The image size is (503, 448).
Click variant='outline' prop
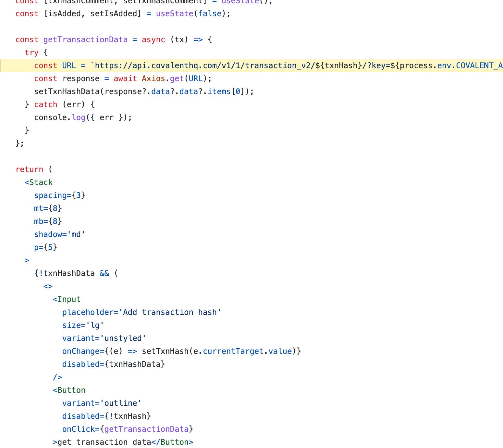(102, 403)
